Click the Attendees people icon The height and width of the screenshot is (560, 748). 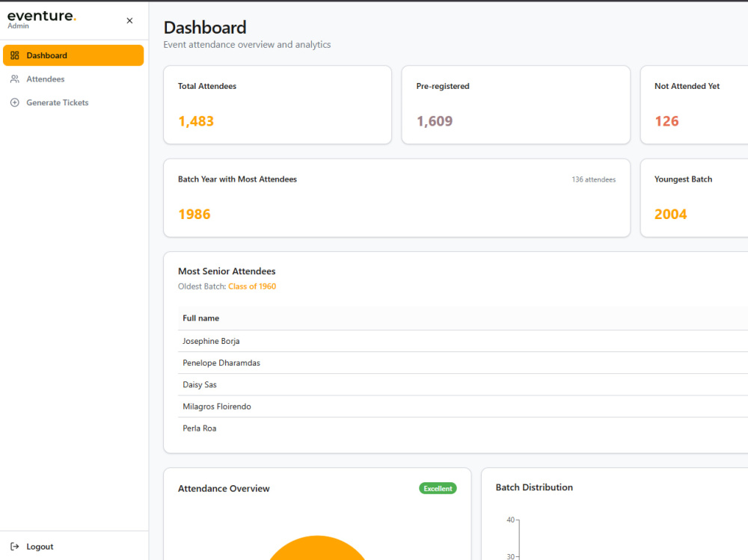(x=15, y=79)
